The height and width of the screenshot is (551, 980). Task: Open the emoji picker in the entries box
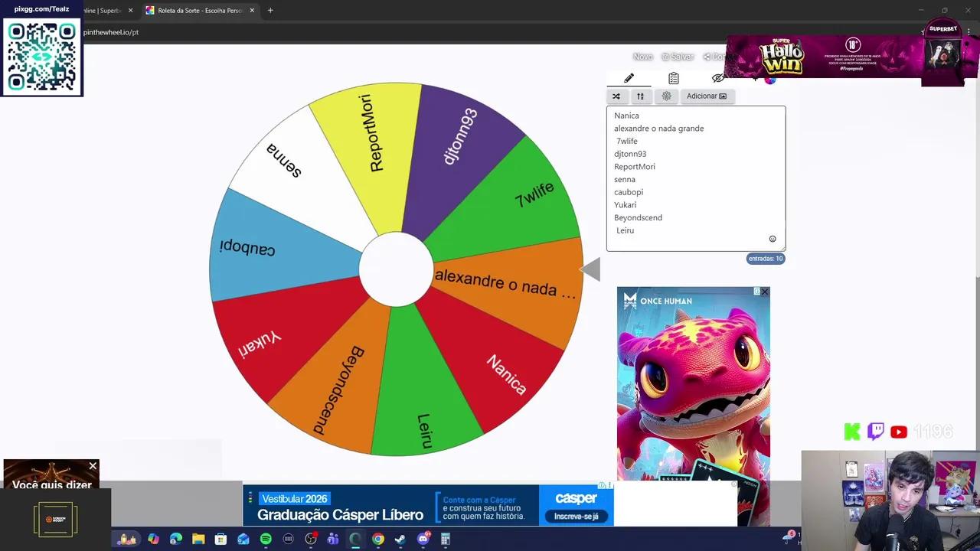pyautogui.click(x=773, y=239)
